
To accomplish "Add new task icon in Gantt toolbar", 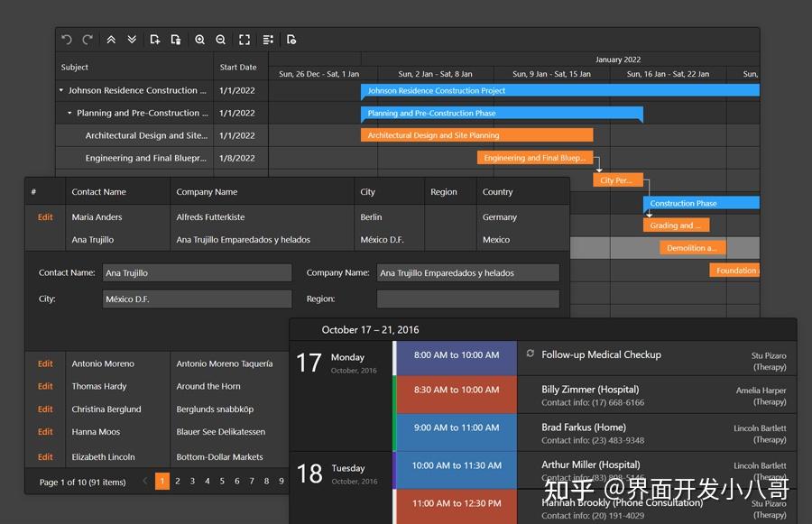I will point(154,40).
